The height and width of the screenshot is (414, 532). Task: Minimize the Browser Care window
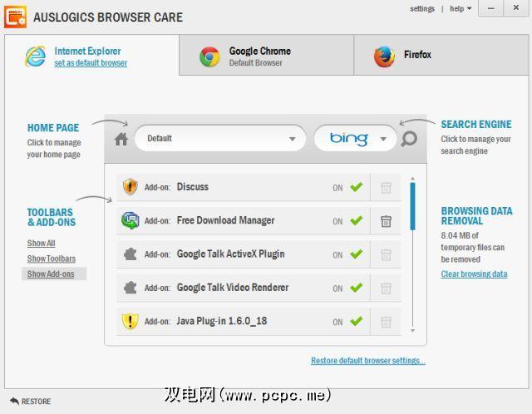pyautogui.click(x=490, y=8)
